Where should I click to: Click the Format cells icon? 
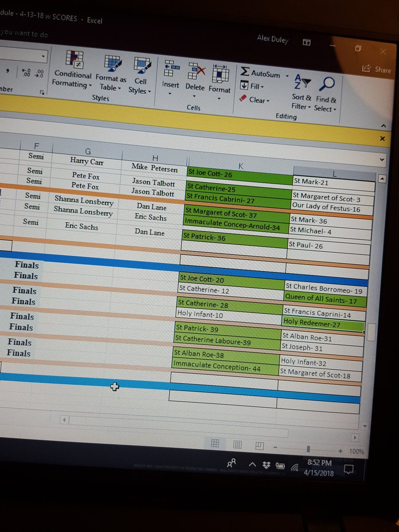pyautogui.click(x=220, y=74)
